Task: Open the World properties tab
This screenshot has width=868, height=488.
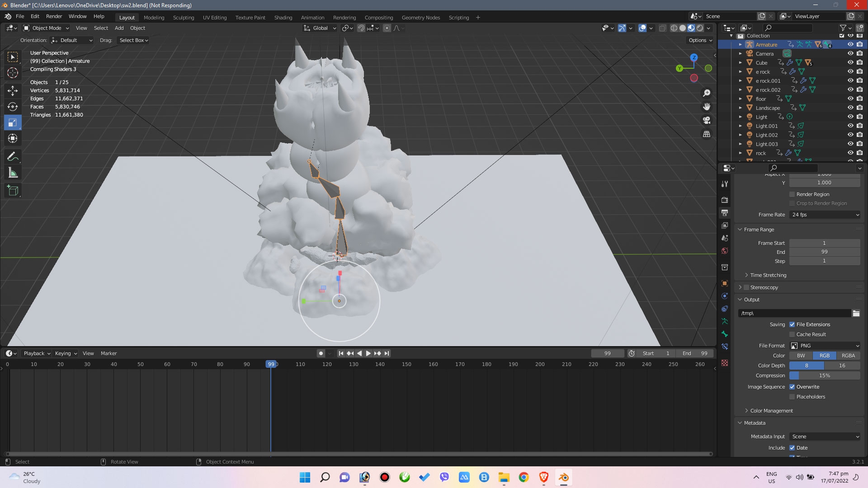Action: (x=725, y=251)
